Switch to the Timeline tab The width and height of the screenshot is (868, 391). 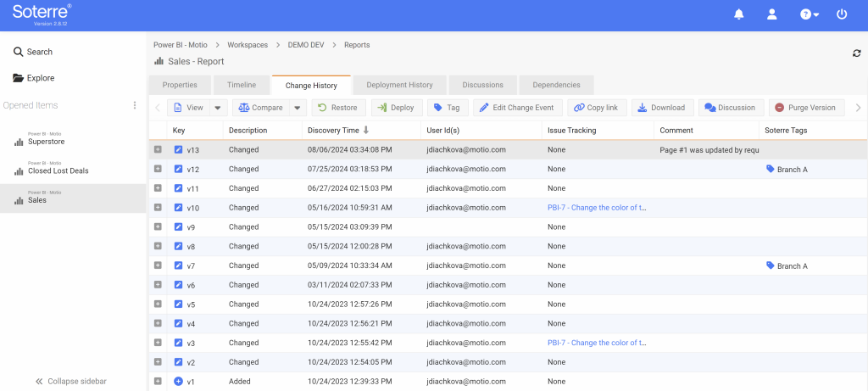click(x=241, y=85)
